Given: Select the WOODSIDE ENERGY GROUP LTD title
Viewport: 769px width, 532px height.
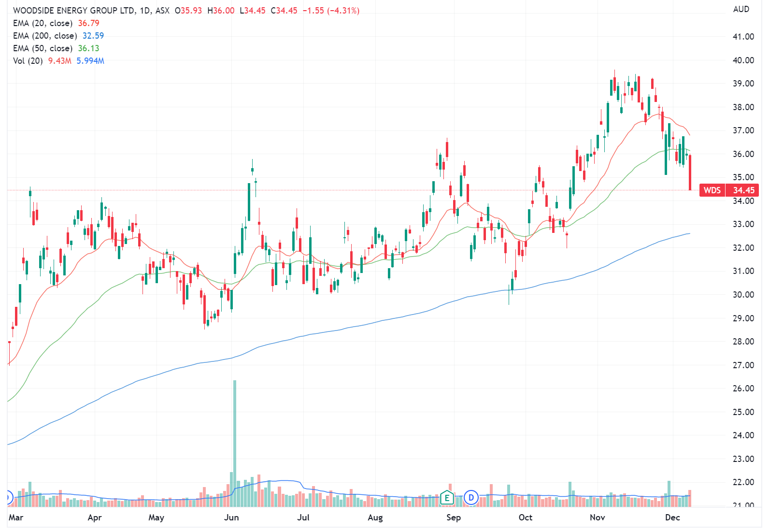Looking at the screenshot, I should [73, 11].
